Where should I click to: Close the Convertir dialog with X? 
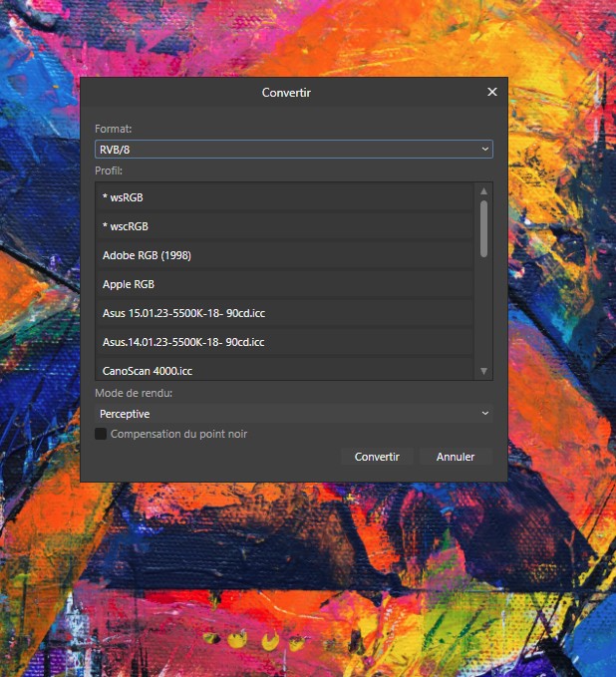(x=492, y=92)
